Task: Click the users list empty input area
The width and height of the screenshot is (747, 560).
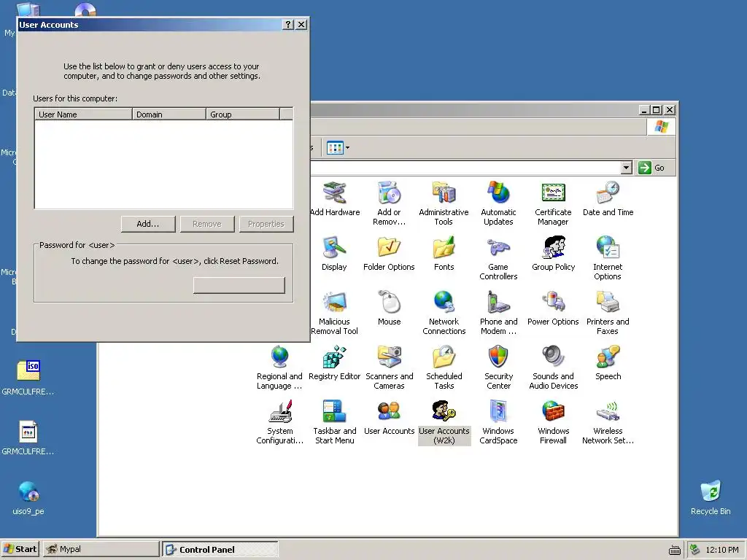Action: [164, 164]
